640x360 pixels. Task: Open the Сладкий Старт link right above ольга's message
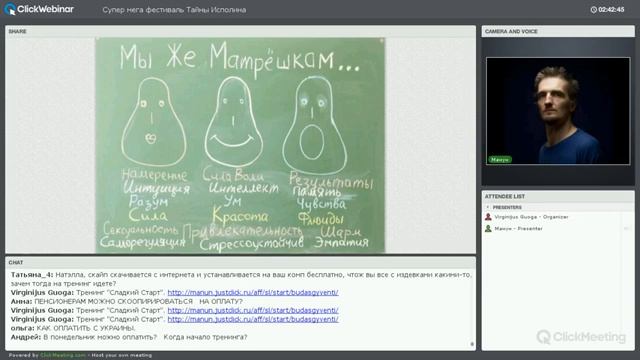point(253,319)
